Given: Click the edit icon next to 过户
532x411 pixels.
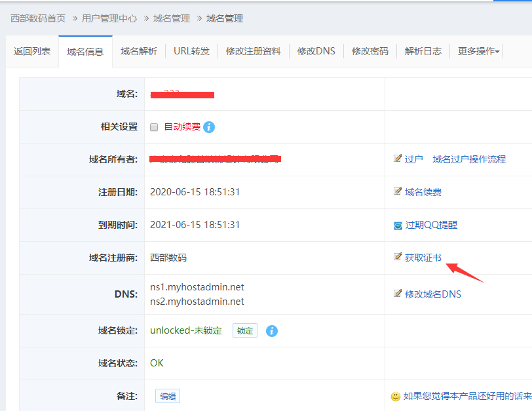Looking at the screenshot, I should [397, 159].
